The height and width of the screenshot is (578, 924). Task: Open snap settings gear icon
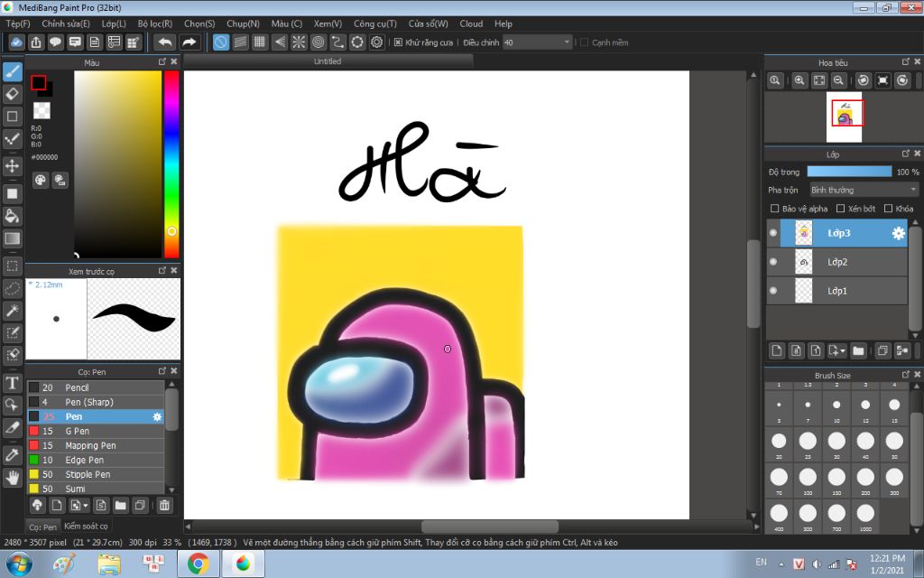[x=376, y=42]
